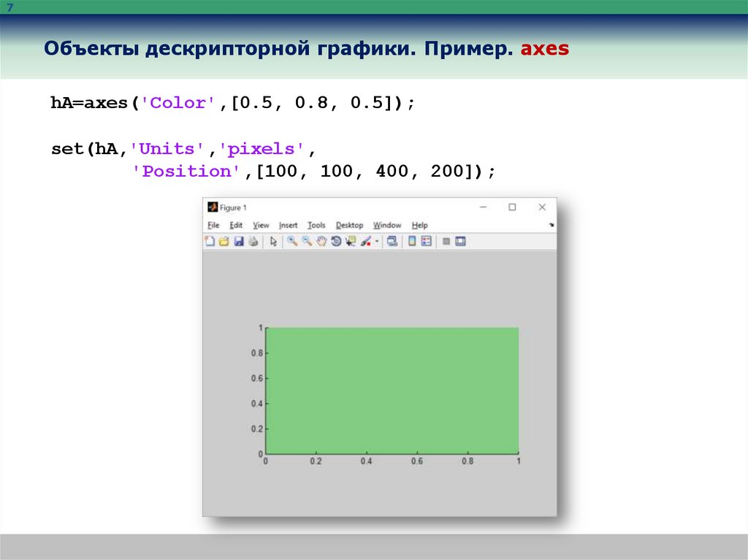Select the Edit Plot arrow tool

click(273, 242)
